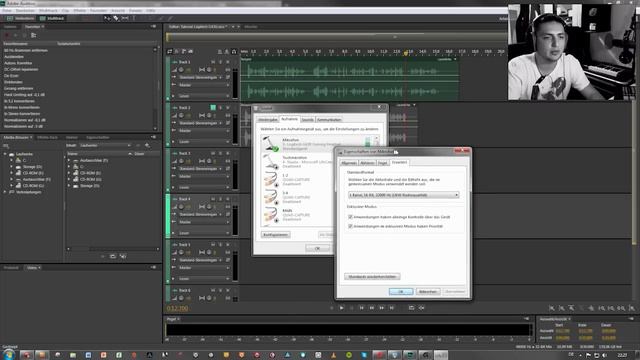
Task: Click the loop playback icon in transport
Action: pos(411,308)
